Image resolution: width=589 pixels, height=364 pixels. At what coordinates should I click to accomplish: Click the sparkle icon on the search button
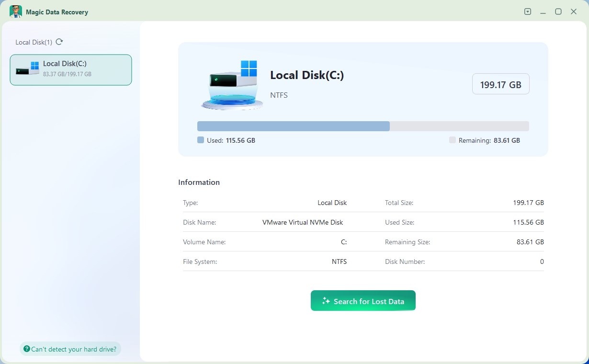point(326,301)
